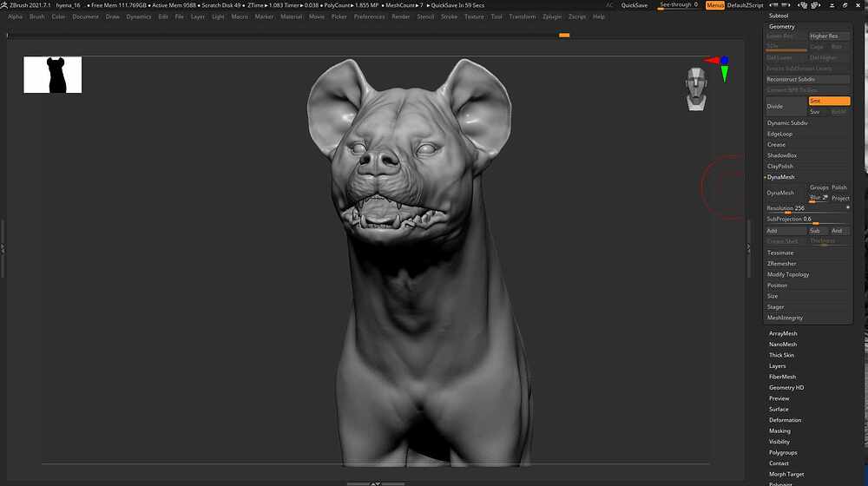The height and width of the screenshot is (486, 868).
Task: Expand the MeshIntegrity subsection
Action: [785, 318]
